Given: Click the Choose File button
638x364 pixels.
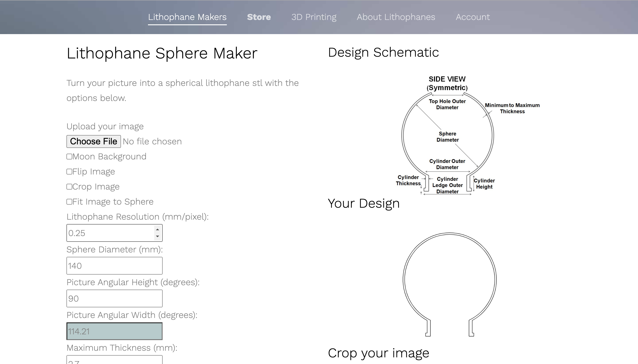Looking at the screenshot, I should tap(93, 141).
